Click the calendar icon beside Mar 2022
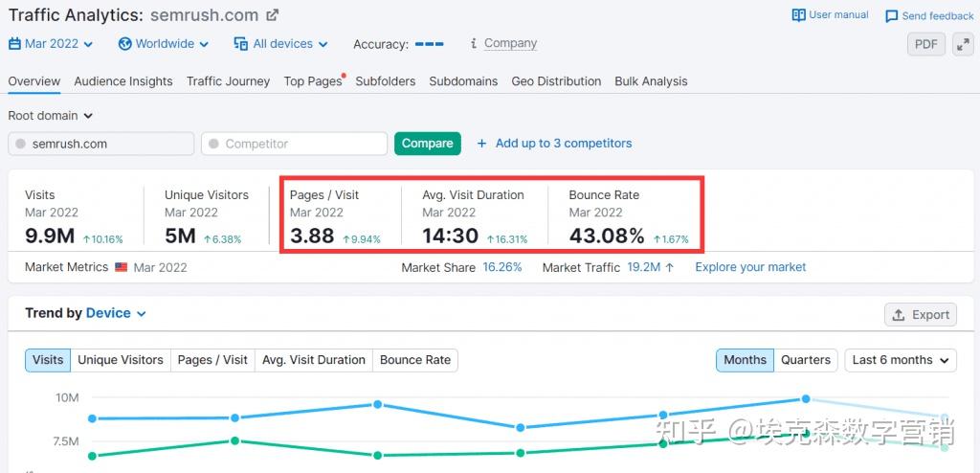This screenshot has width=980, height=473. click(x=14, y=44)
